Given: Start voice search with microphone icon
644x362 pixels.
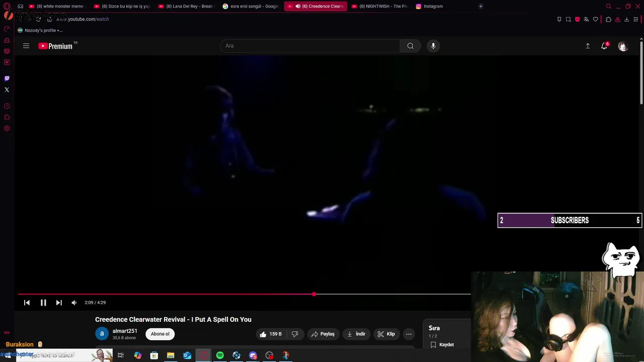Looking at the screenshot, I should (x=433, y=46).
